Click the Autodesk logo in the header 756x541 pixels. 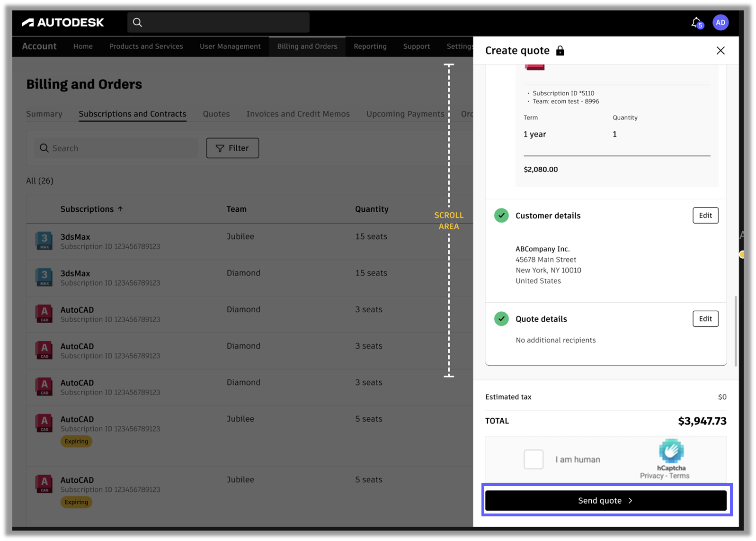63,22
